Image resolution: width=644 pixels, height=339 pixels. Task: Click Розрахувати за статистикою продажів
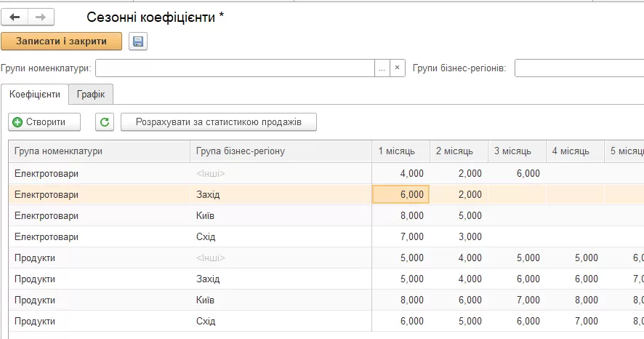pos(219,122)
